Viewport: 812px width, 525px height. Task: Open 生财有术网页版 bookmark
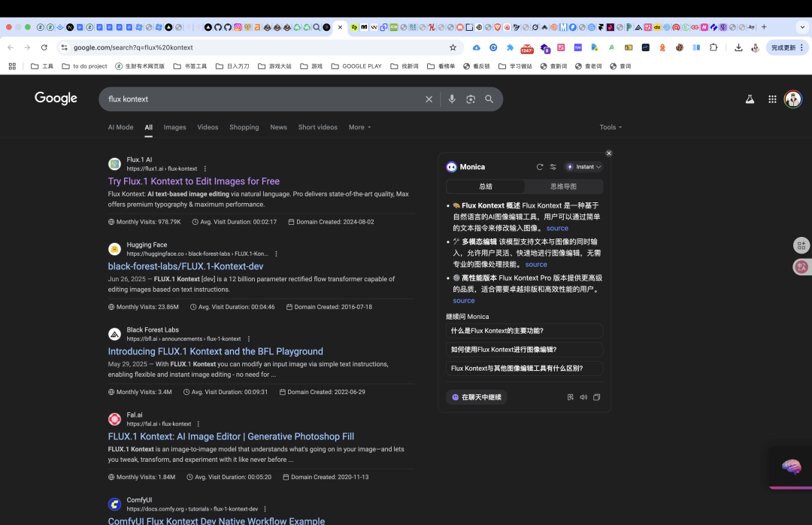[x=140, y=66]
